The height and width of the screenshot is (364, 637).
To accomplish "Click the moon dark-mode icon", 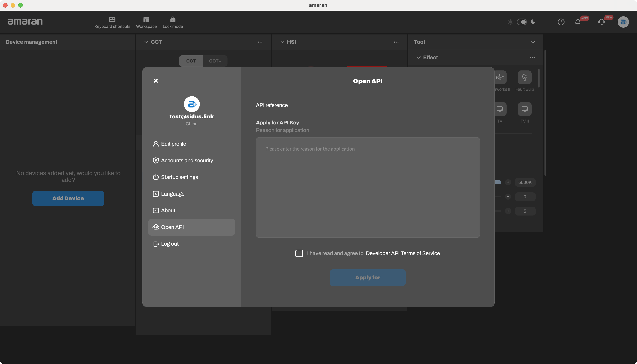I will click(x=533, y=22).
